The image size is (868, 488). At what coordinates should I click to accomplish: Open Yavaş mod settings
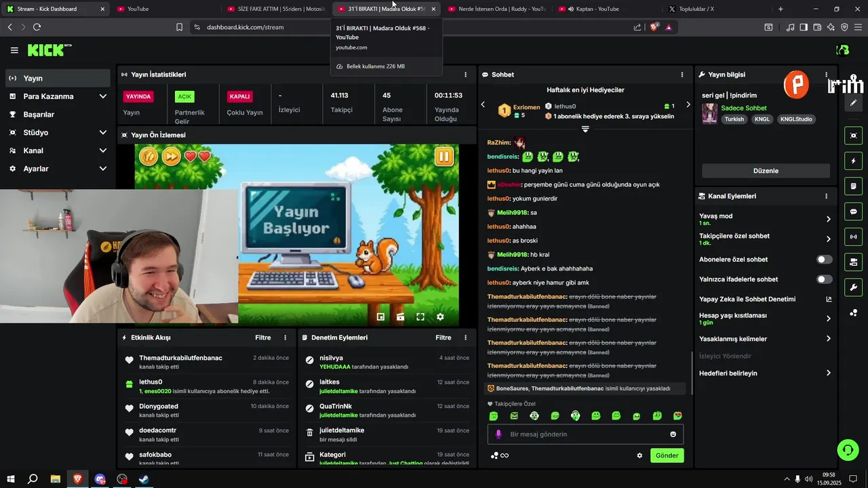tap(766, 219)
